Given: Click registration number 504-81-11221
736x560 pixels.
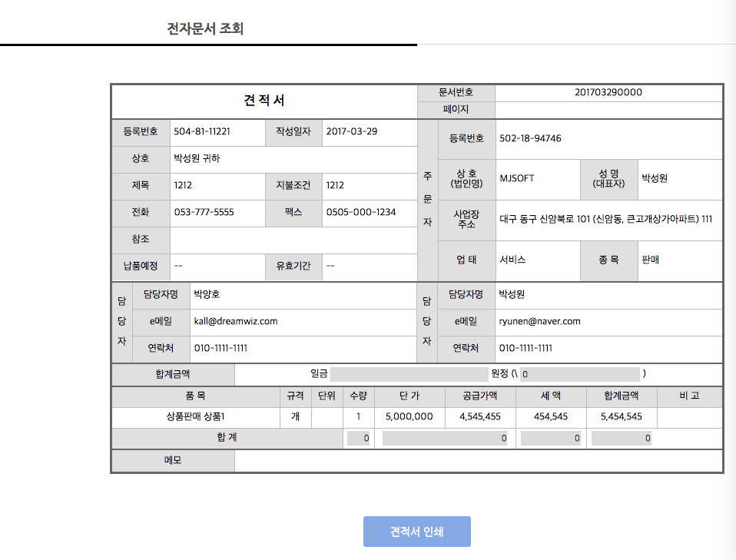Looking at the screenshot, I should (202, 131).
